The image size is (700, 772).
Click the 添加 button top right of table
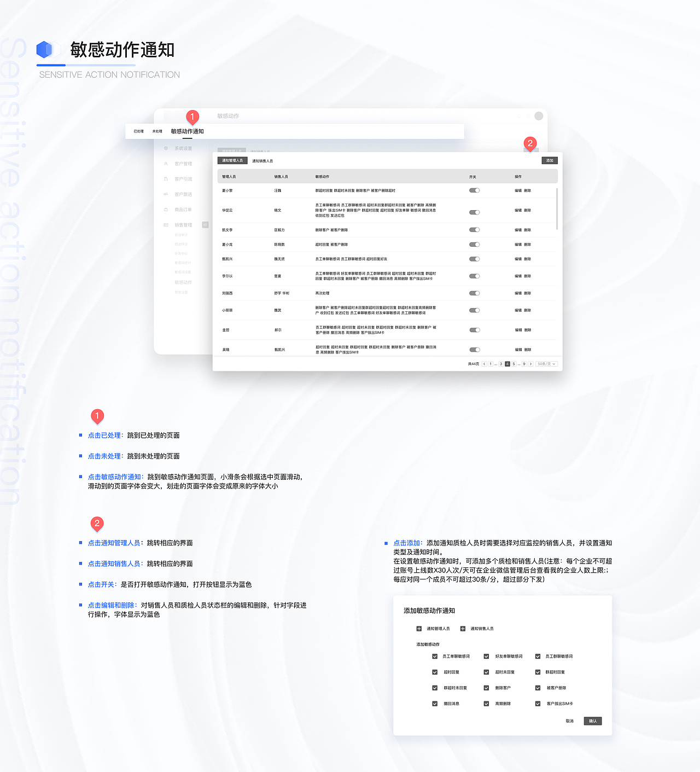tap(549, 160)
